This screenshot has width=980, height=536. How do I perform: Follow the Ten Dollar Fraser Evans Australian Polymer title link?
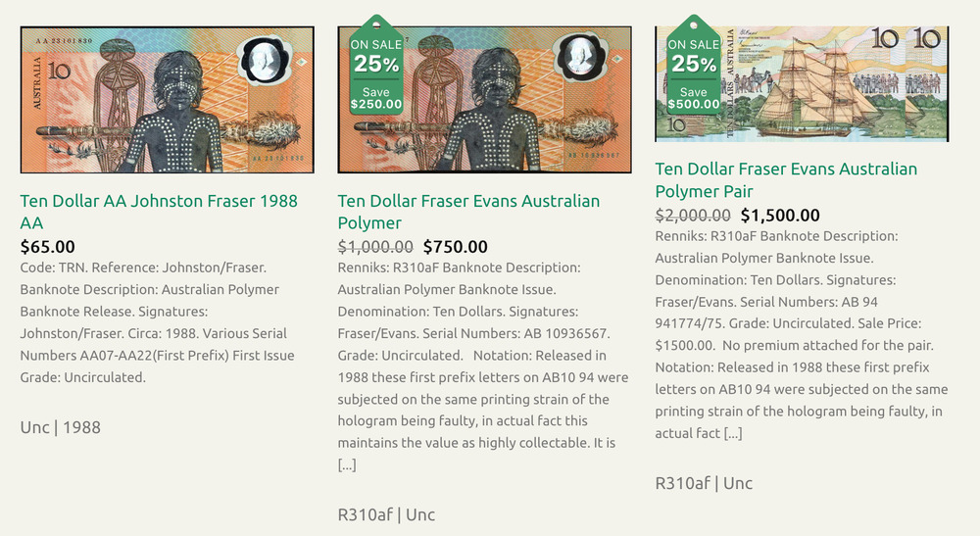468,212
